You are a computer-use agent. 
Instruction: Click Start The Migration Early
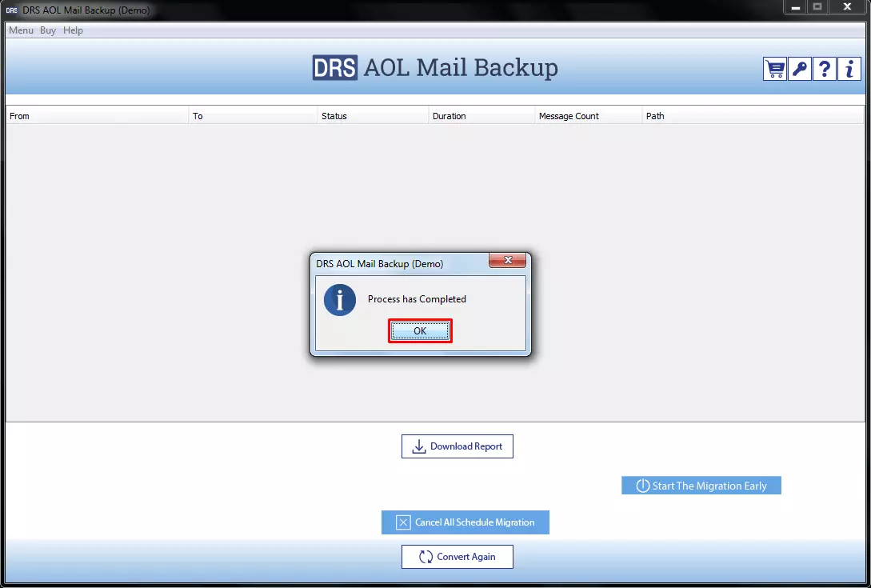(701, 485)
